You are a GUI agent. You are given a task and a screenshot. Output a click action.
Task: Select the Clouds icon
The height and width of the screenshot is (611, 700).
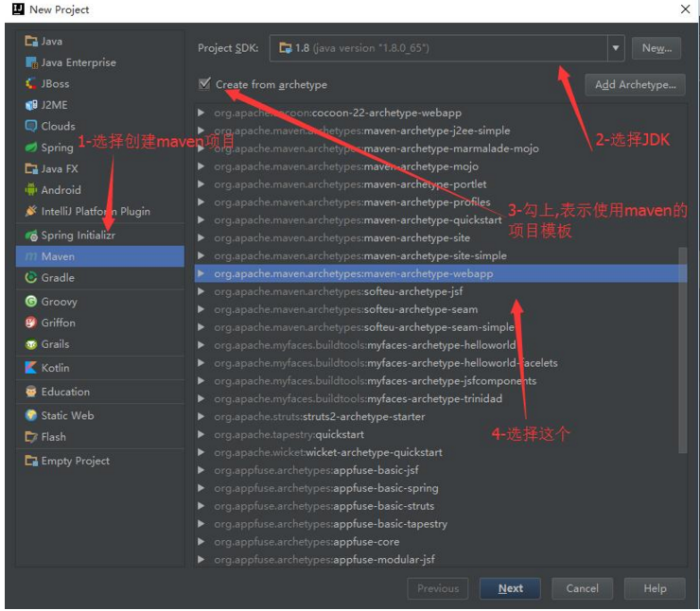(x=31, y=126)
